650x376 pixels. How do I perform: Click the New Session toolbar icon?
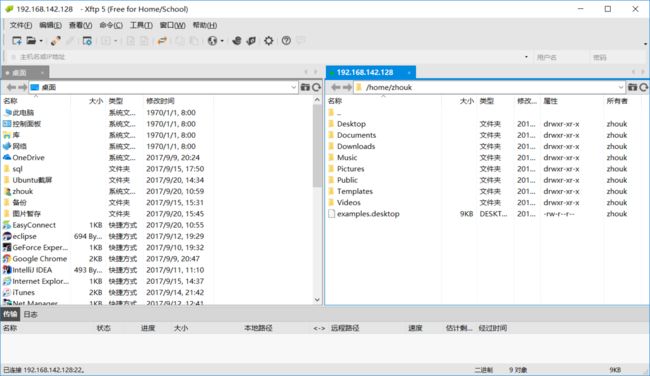coord(17,41)
